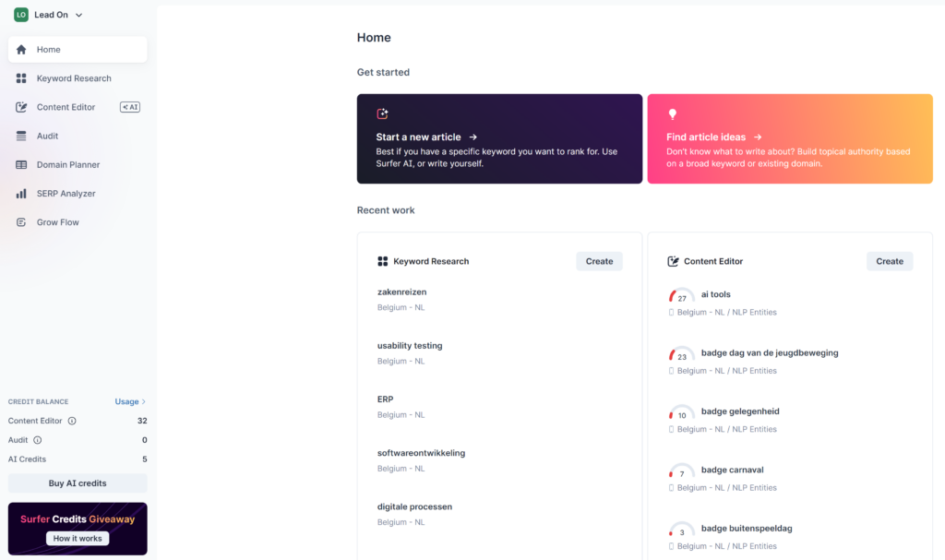Open the Lead On workspace dropdown
This screenshot has width=945, height=560.
(x=48, y=15)
